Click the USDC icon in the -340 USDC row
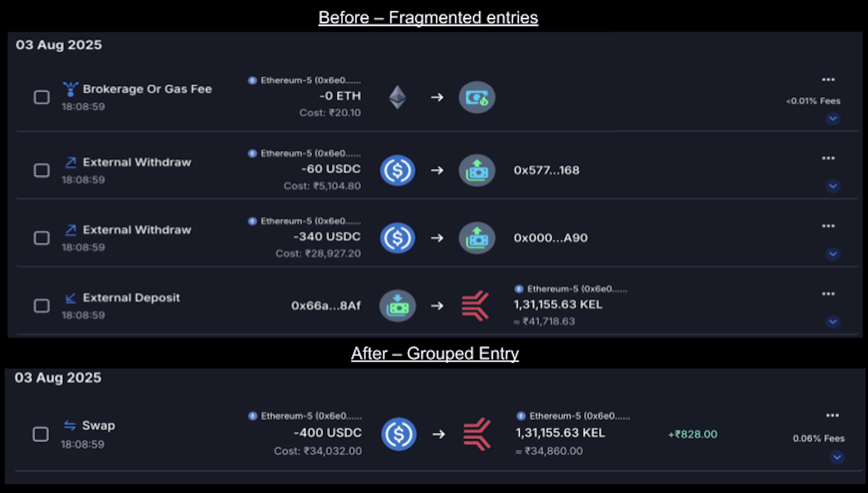This screenshot has width=868, height=493. click(397, 238)
